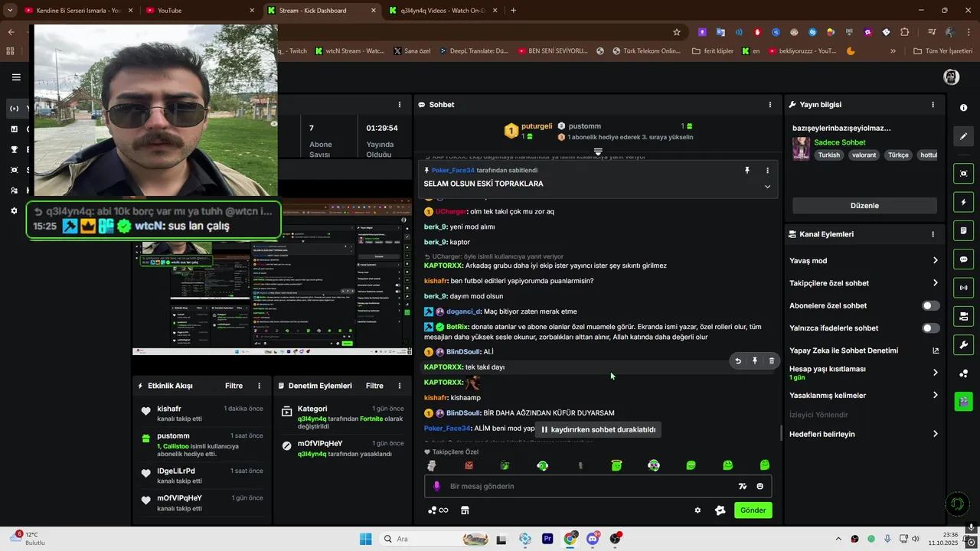Open Etkinlik Akışı three-dot menu
This screenshot has height=551, width=980.
coord(259,386)
